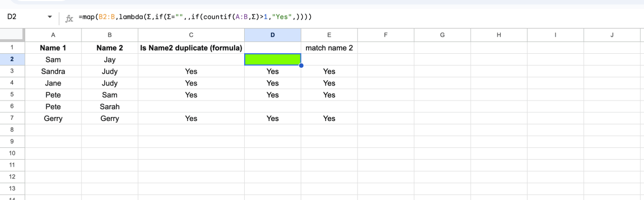Click 'Yes' in cell C7
The height and width of the screenshot is (200, 644).
pos(191,118)
